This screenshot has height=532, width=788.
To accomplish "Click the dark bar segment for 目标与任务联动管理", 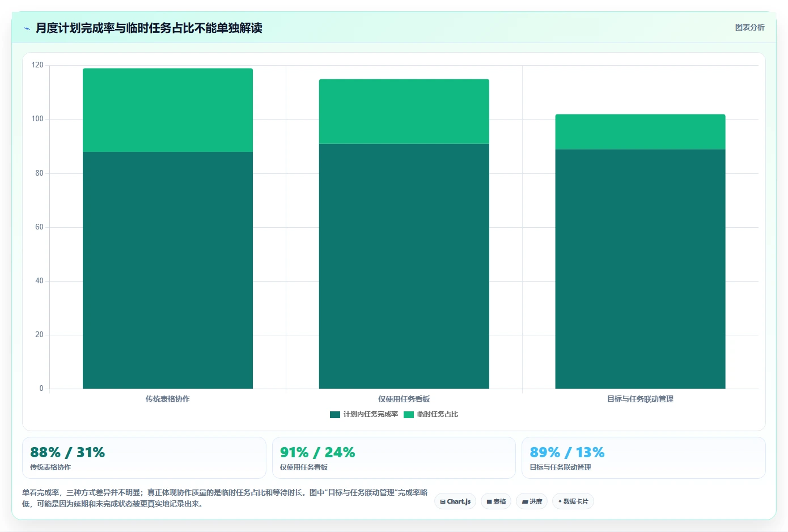I will click(x=640, y=269).
